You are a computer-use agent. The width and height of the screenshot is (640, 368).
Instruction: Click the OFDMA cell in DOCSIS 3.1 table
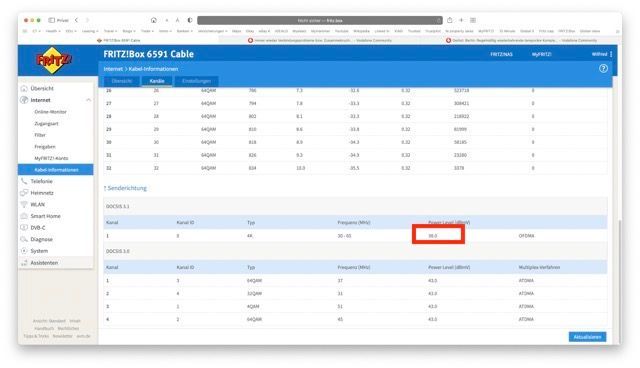[x=526, y=236]
